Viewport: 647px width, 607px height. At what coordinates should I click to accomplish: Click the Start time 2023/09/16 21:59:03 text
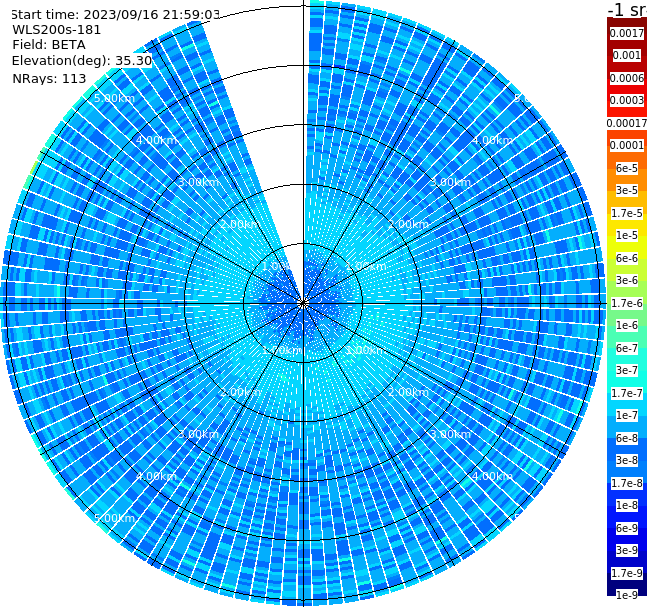[x=115, y=14]
